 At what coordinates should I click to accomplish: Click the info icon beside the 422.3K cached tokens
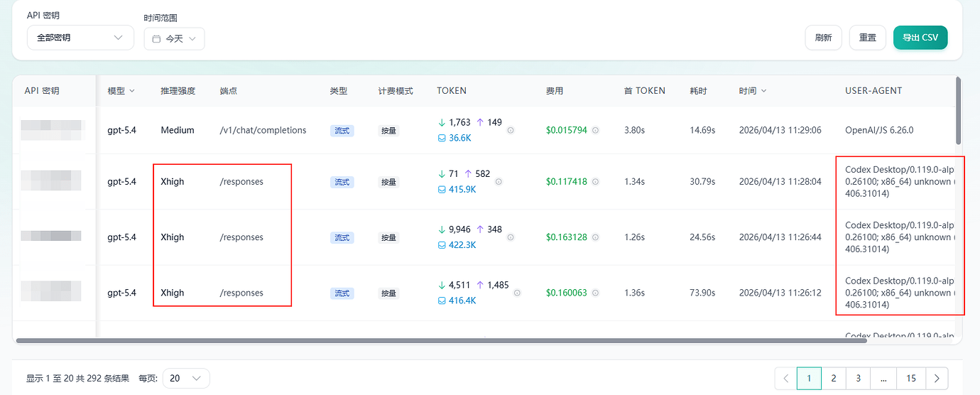510,237
